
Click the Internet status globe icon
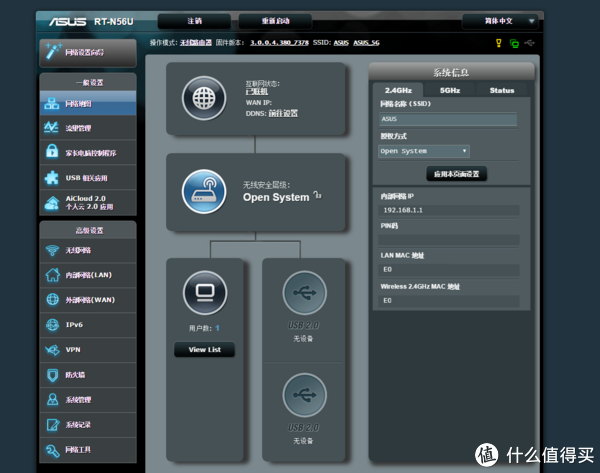(x=204, y=98)
